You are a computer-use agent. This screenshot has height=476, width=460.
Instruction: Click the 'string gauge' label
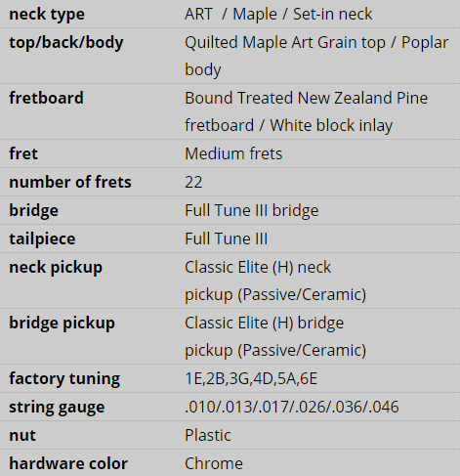pos(57,408)
